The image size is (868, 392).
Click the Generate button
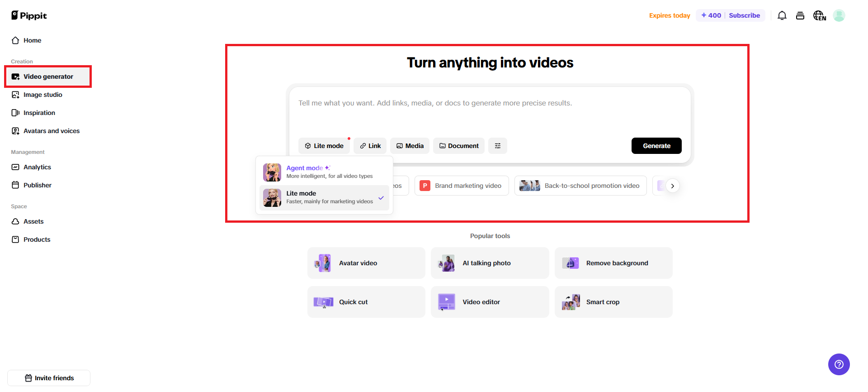tap(656, 146)
